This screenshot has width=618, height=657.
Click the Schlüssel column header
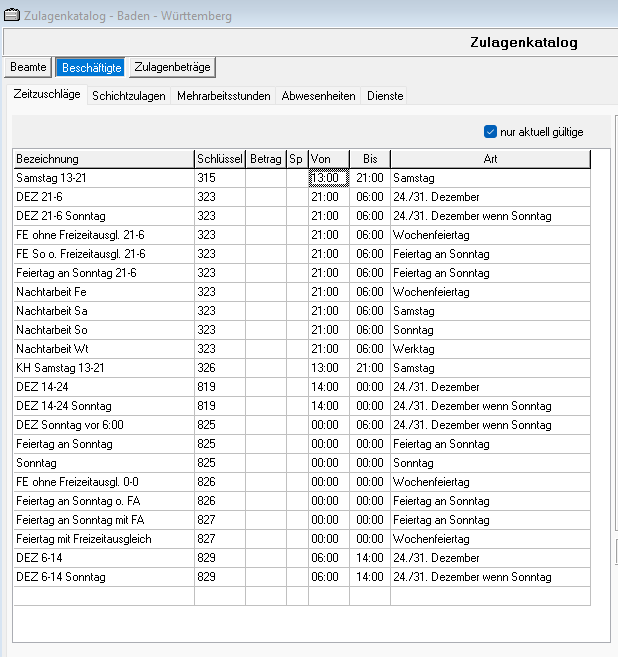pyautogui.click(x=219, y=159)
